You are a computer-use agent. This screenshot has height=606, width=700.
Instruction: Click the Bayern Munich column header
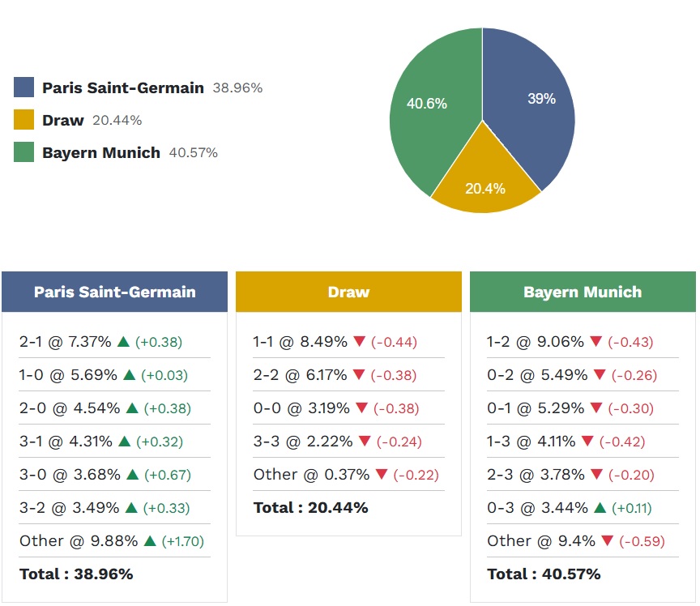(583, 292)
